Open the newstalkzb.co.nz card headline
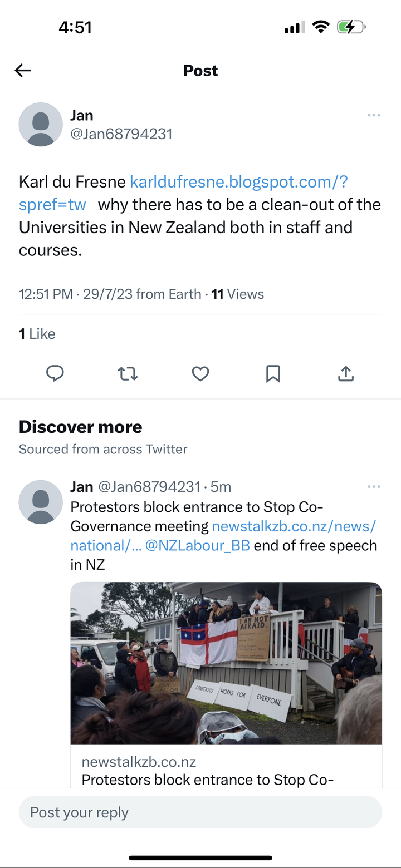Viewport: 401px width, 868px height. (208, 780)
